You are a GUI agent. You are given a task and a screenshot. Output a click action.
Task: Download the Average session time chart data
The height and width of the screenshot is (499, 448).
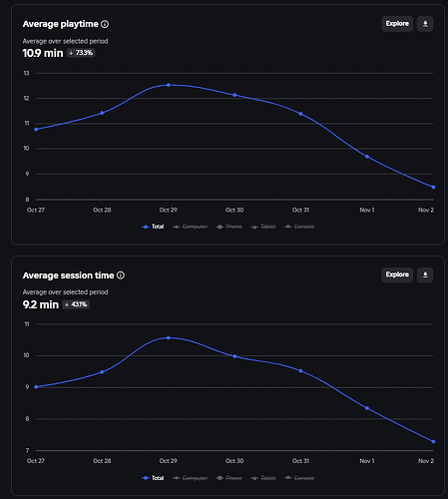425,274
